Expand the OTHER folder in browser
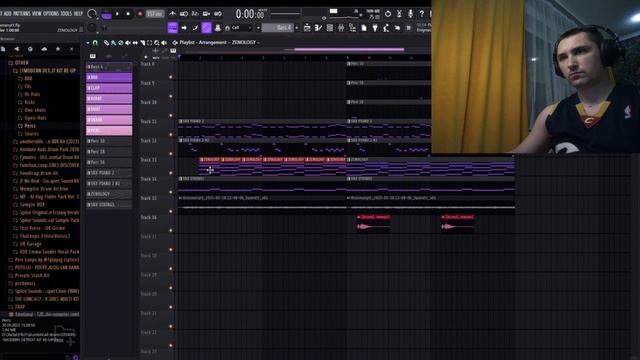Screen dimensions: 640x360 [x=18, y=63]
